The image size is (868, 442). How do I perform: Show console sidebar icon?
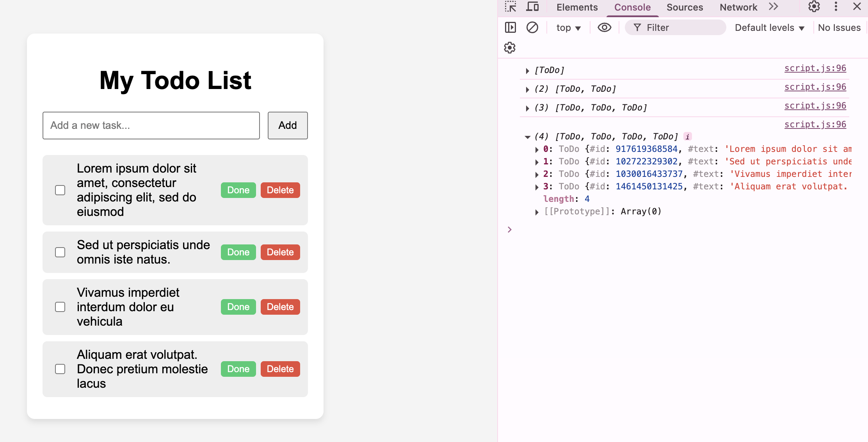(510, 27)
